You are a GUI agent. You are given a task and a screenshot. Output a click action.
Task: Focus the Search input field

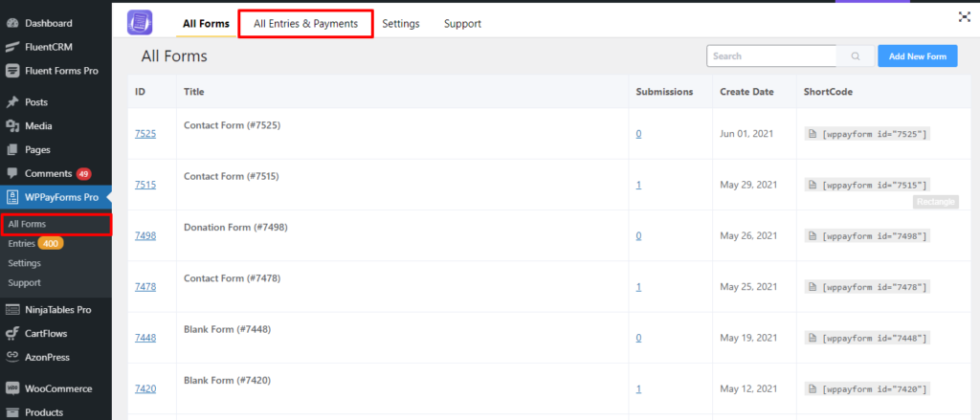pyautogui.click(x=771, y=56)
